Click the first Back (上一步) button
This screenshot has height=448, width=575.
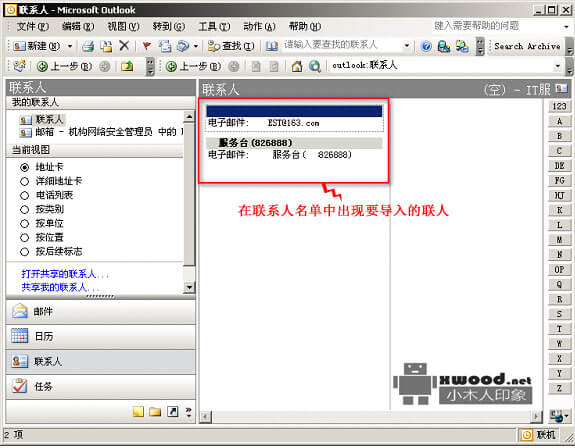click(x=64, y=66)
